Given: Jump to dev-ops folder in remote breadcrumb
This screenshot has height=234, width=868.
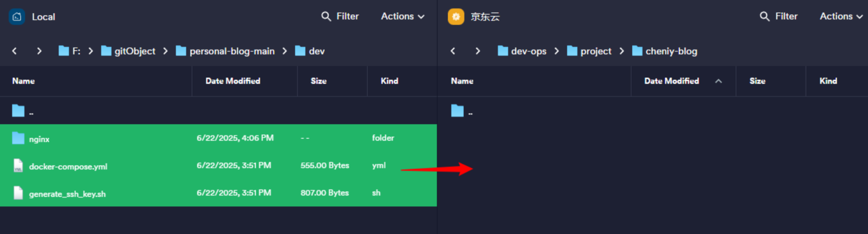Looking at the screenshot, I should [528, 51].
